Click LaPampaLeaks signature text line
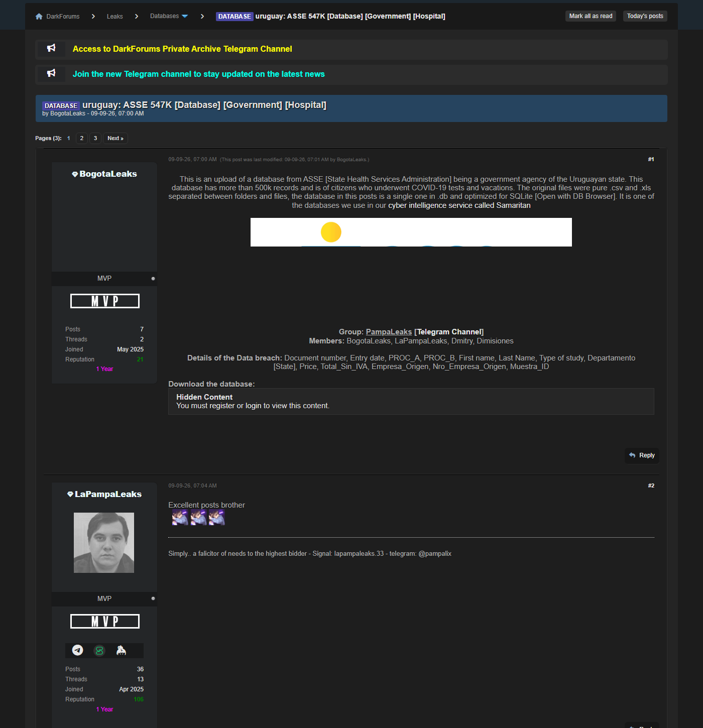 [x=310, y=553]
